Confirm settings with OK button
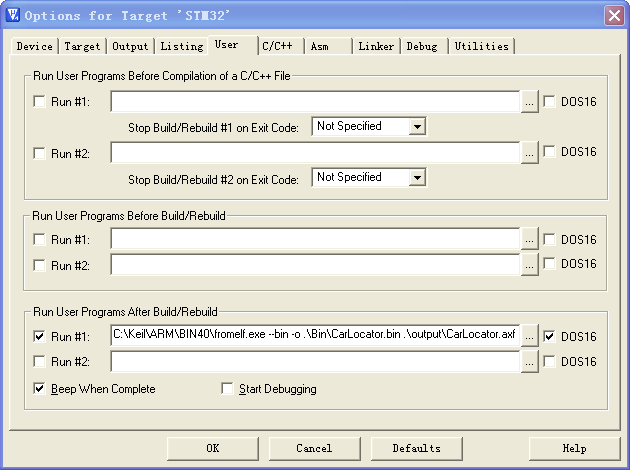This screenshot has height=470, width=630. [x=213, y=448]
